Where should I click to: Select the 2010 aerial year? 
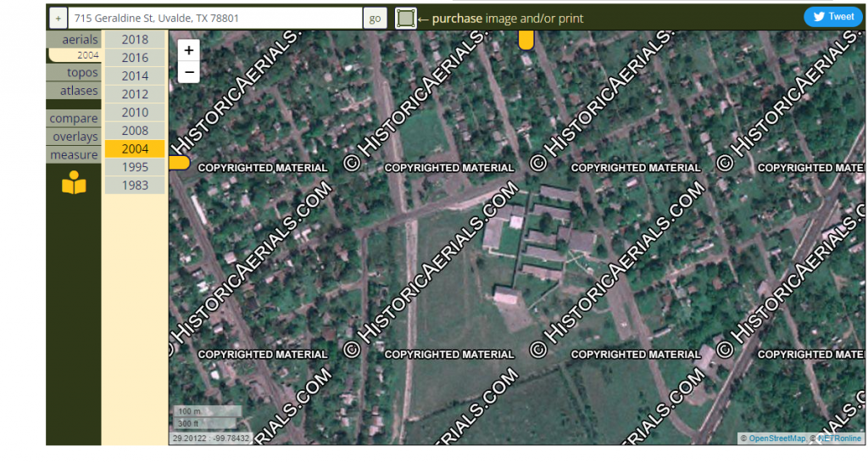point(135,113)
